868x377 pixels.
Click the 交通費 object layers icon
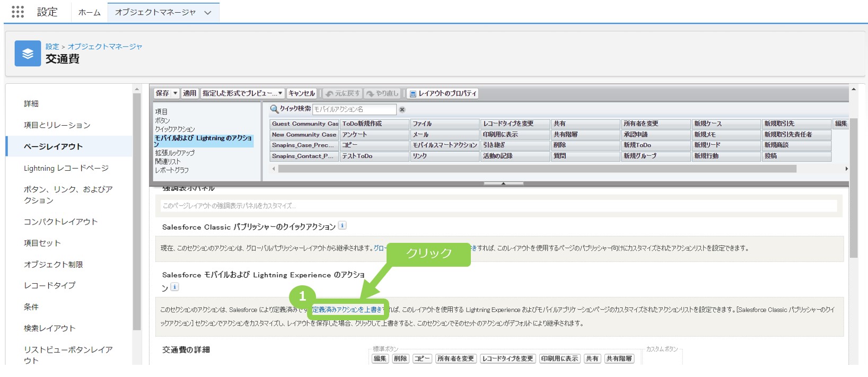point(28,54)
